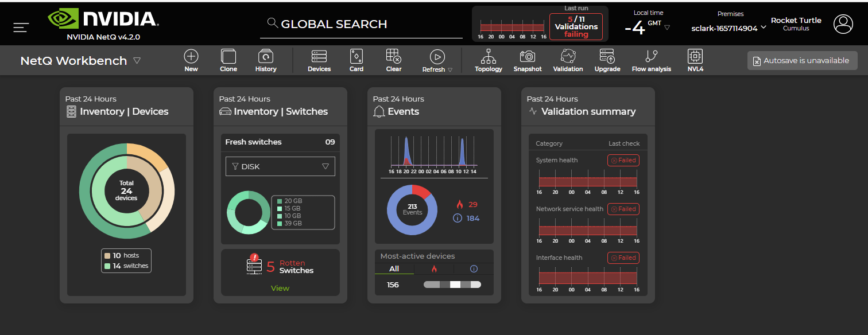
Task: Expand the NetQ Workbench dropdown
Action: tap(137, 60)
